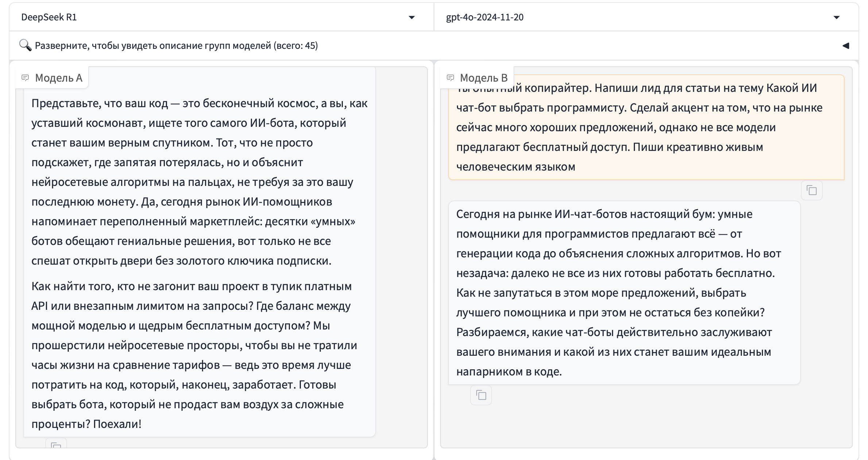This screenshot has width=868, height=460.
Task: Click the chat icon beside Модель A
Action: 25,78
